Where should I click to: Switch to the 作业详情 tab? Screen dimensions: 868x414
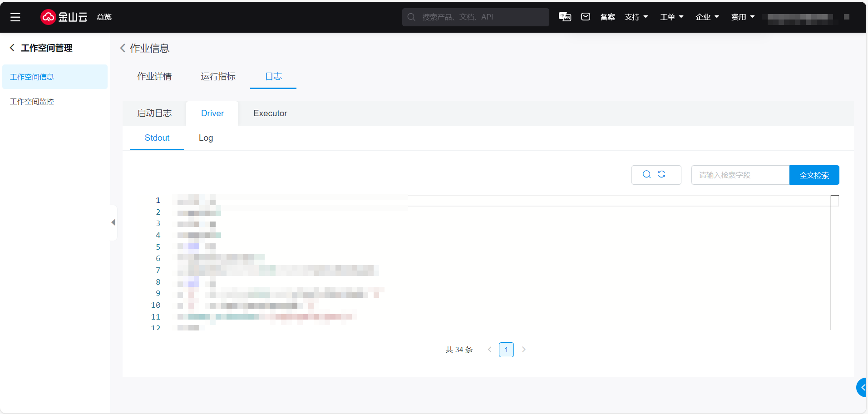click(154, 76)
